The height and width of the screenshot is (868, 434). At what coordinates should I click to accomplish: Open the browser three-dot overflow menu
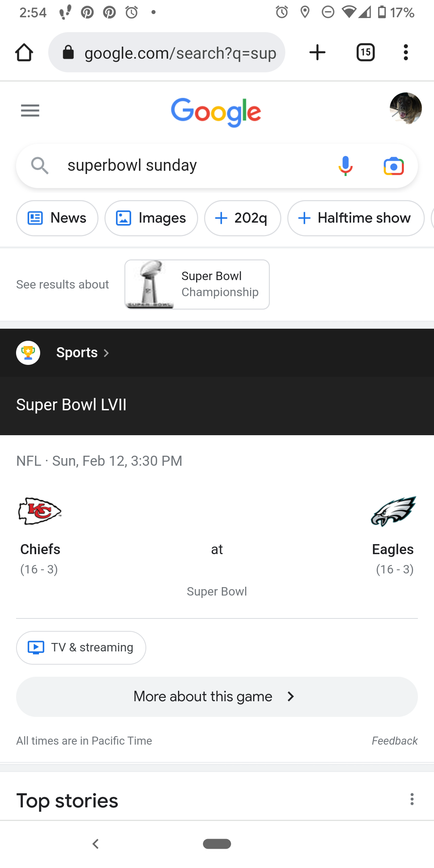click(406, 53)
